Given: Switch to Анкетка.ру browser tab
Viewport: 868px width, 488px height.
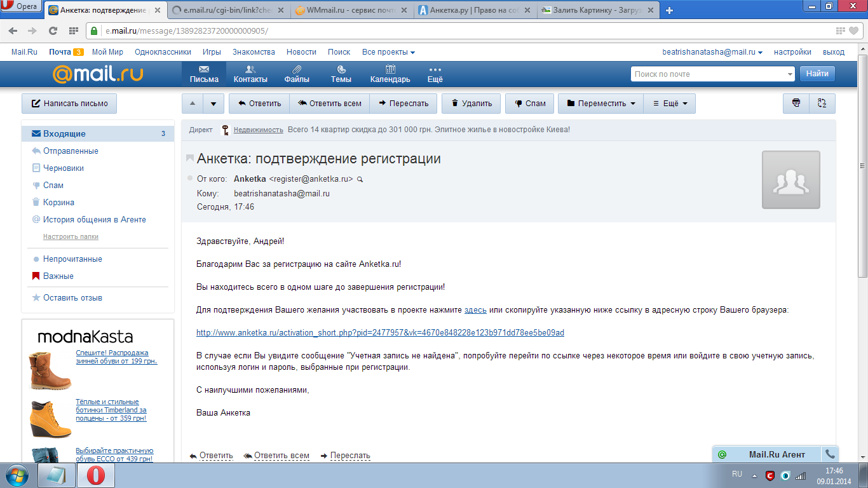Looking at the screenshot, I should pos(473,10).
